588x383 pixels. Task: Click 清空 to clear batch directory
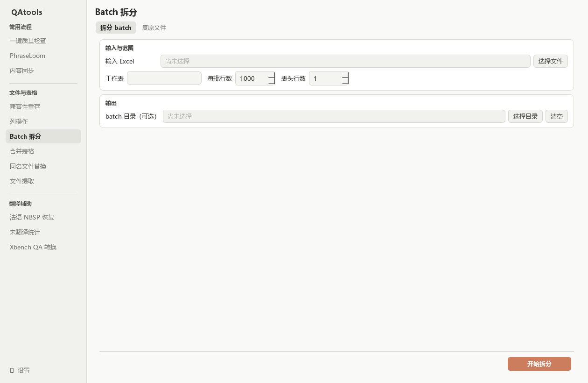point(557,116)
